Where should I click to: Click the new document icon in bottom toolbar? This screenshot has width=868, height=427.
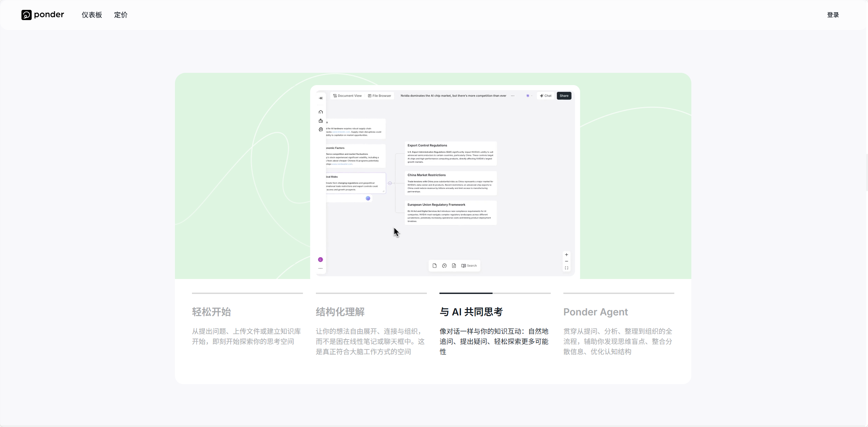435,266
